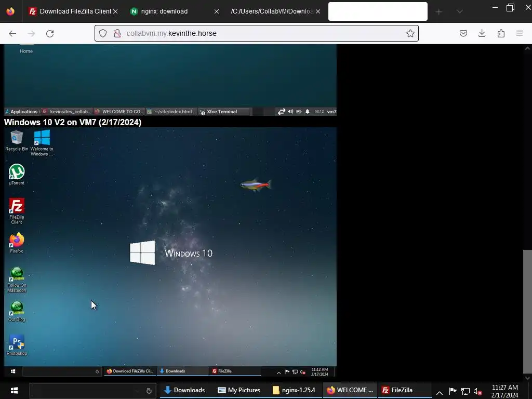
Task: Expand outer taskbar hidden icons chevron
Action: [x=440, y=393]
